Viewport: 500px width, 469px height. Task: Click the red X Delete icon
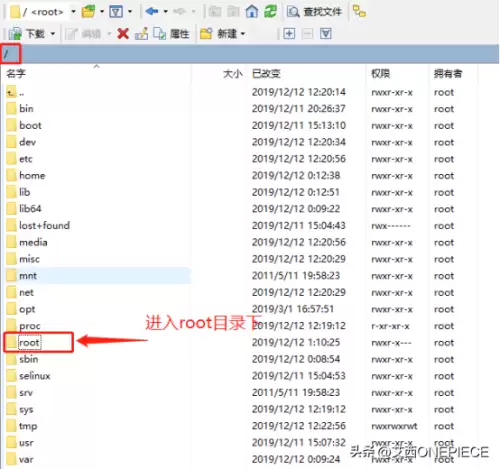pos(123,34)
